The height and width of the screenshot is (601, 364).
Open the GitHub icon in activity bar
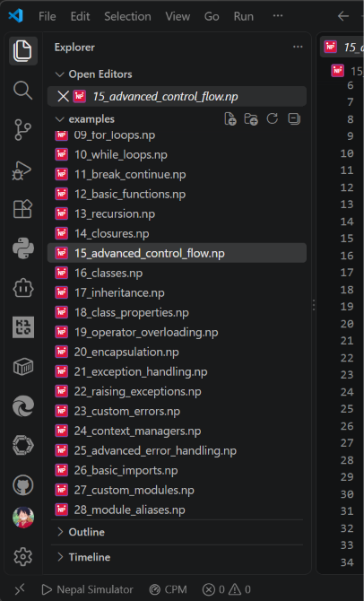(x=23, y=485)
